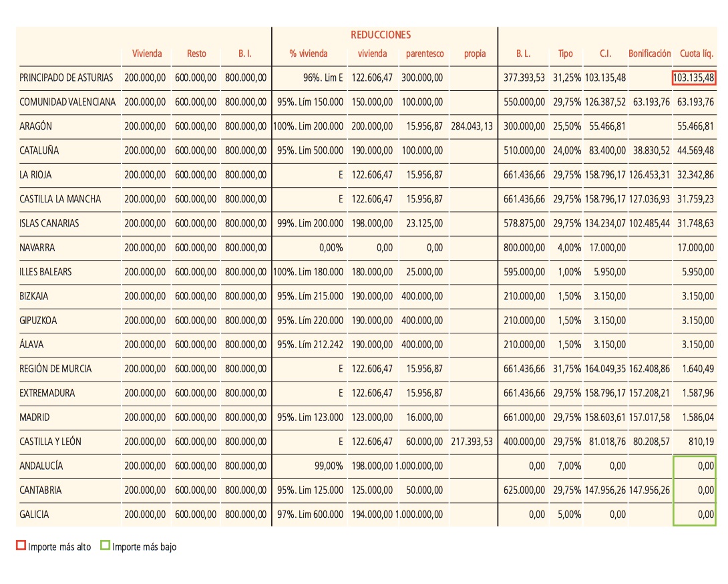The image size is (728, 584).
Task: Select the ISLAS CANARIAS row label
Action: point(49,223)
